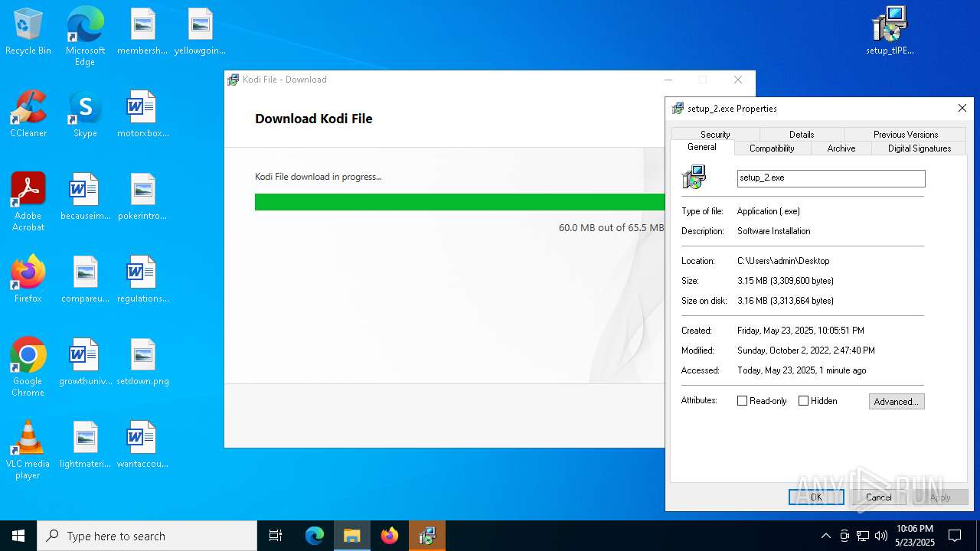Open the Firefox desktop shortcut
Image resolution: width=980 pixels, height=551 pixels.
28,280
